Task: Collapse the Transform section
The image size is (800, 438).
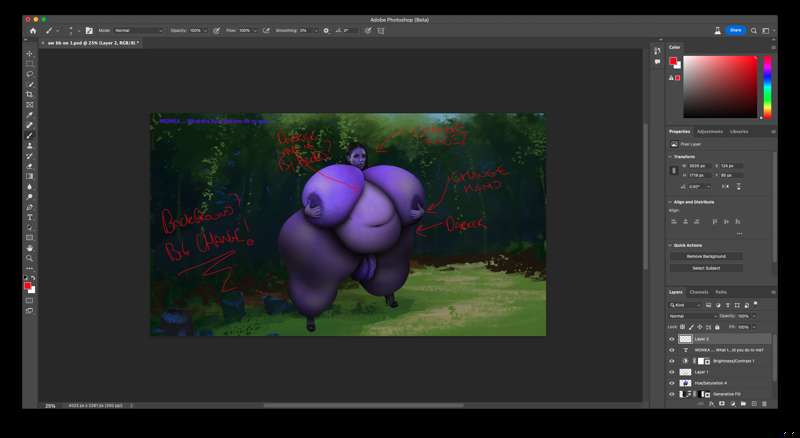Action: click(x=670, y=157)
